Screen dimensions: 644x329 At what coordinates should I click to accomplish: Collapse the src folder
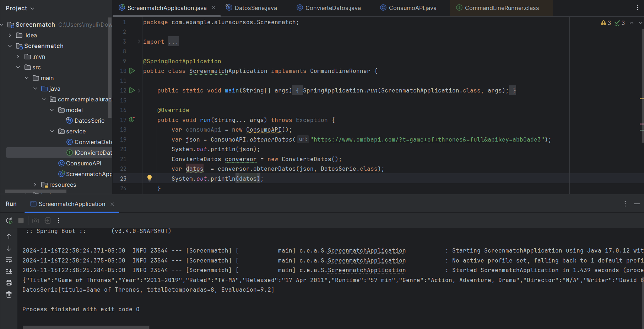coord(18,67)
